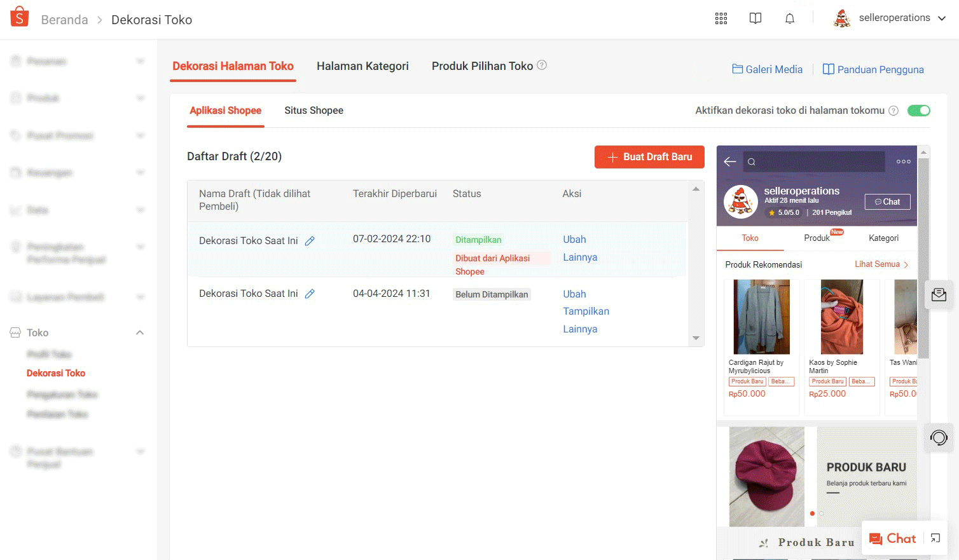Open the customer support headset icon

(939, 437)
